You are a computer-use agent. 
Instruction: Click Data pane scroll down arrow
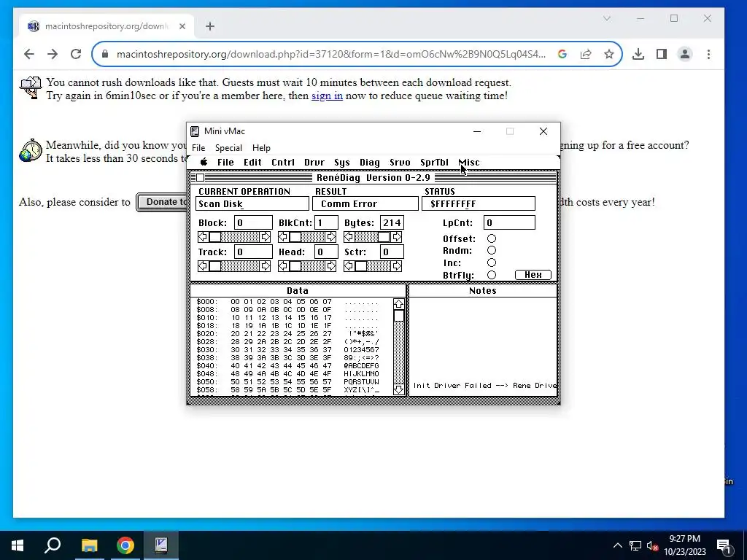pyautogui.click(x=399, y=389)
